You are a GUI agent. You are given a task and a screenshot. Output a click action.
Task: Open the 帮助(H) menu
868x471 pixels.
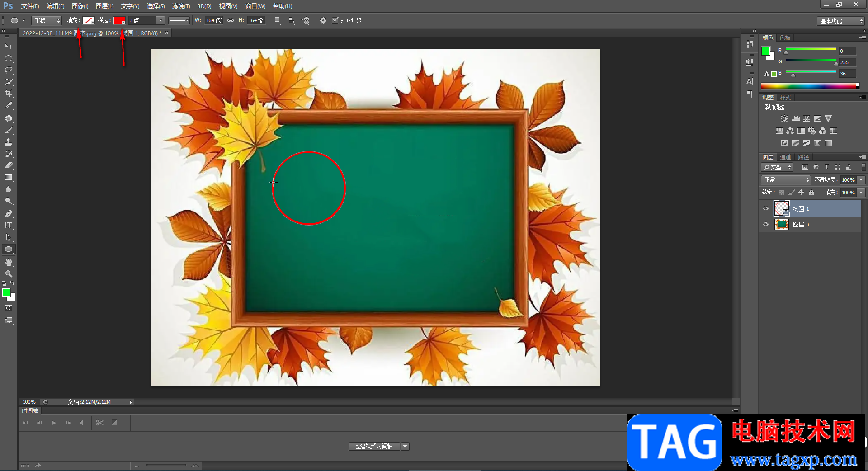(x=283, y=6)
